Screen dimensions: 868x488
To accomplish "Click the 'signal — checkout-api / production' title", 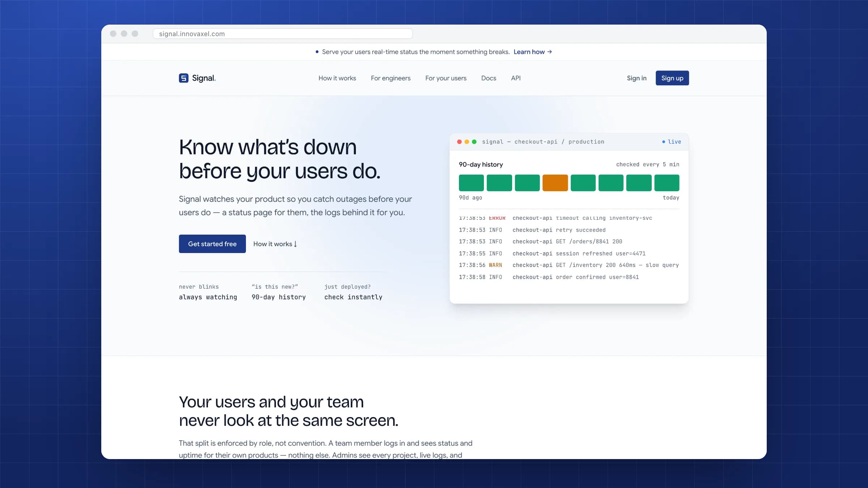I will (543, 142).
